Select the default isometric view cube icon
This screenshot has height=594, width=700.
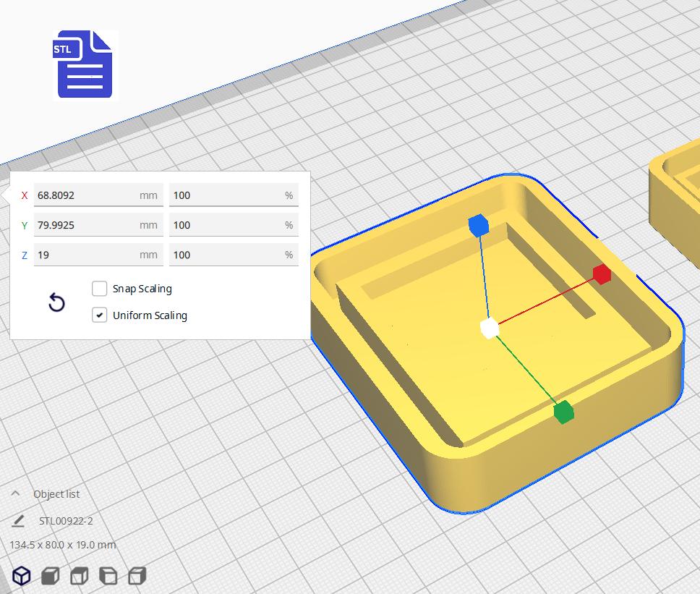coord(21,576)
